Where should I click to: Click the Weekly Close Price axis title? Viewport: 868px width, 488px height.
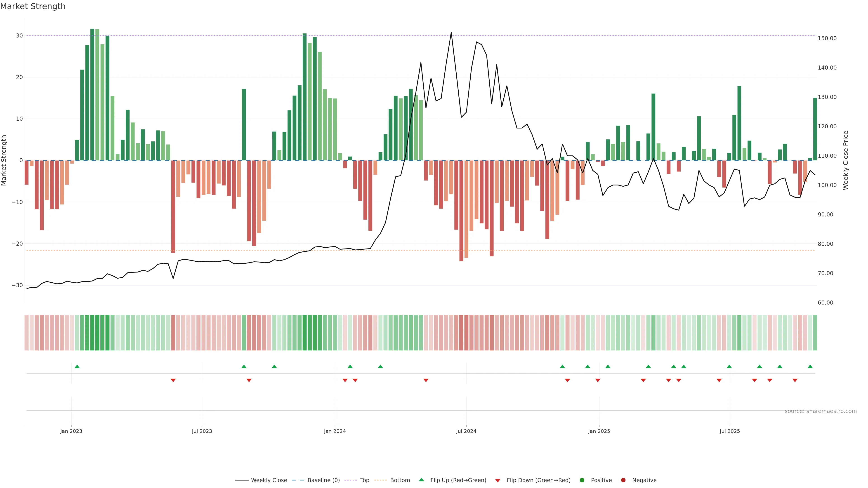coord(845,160)
